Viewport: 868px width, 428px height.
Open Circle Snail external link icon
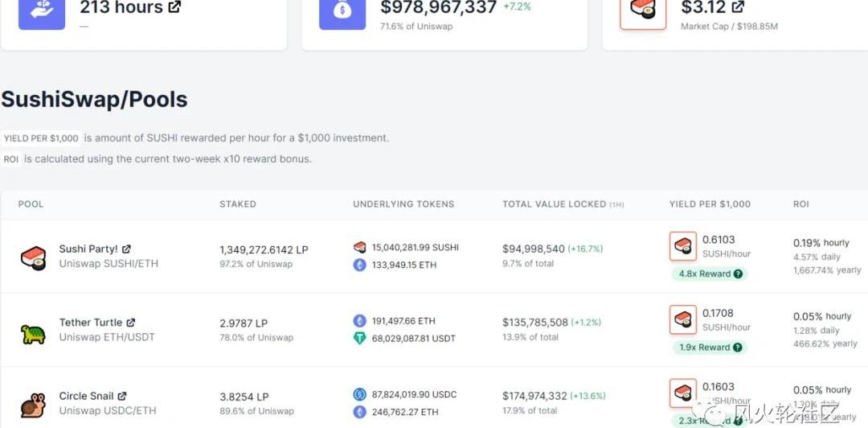[122, 396]
